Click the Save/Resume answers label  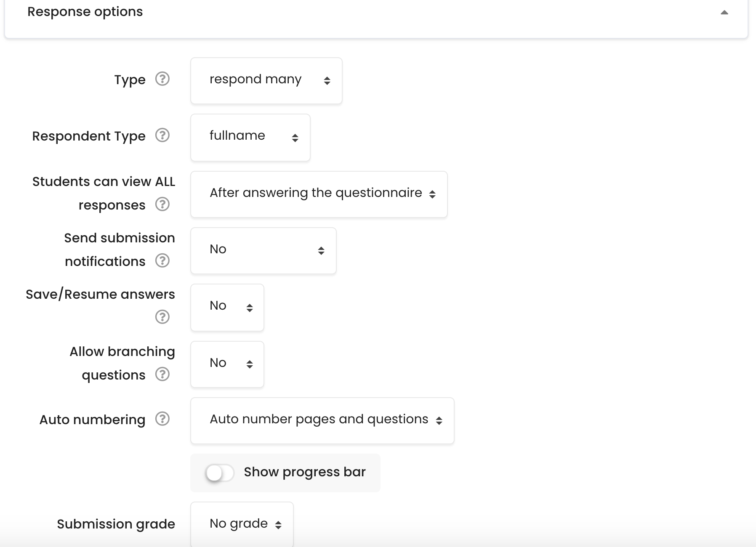click(x=100, y=294)
